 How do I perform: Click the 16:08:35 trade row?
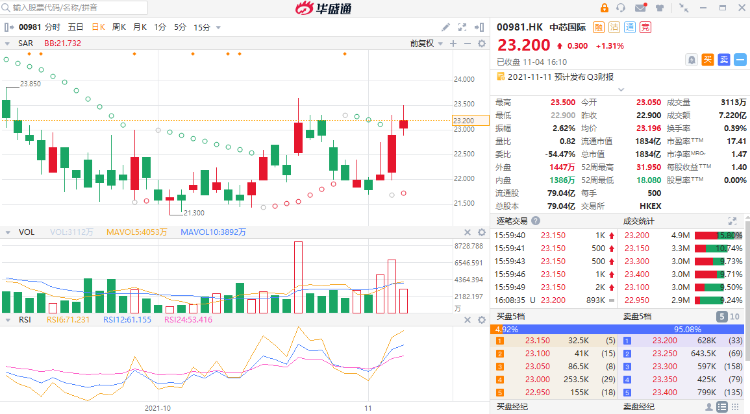[554, 300]
